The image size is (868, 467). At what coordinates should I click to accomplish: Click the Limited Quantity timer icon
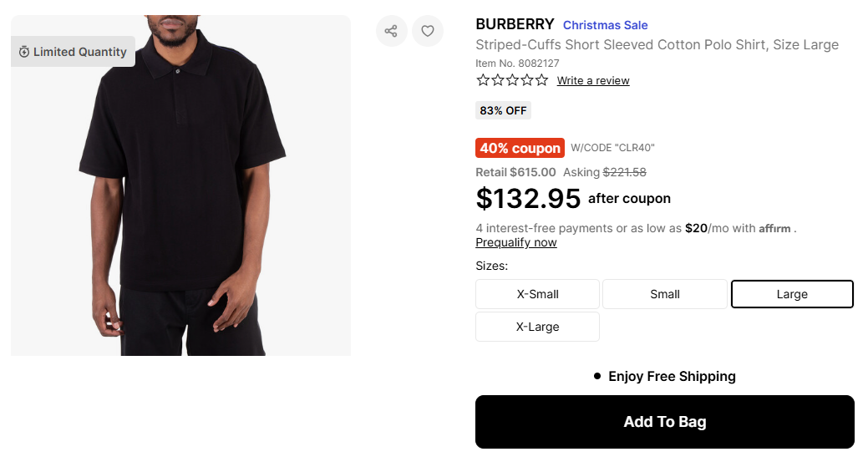(24, 52)
